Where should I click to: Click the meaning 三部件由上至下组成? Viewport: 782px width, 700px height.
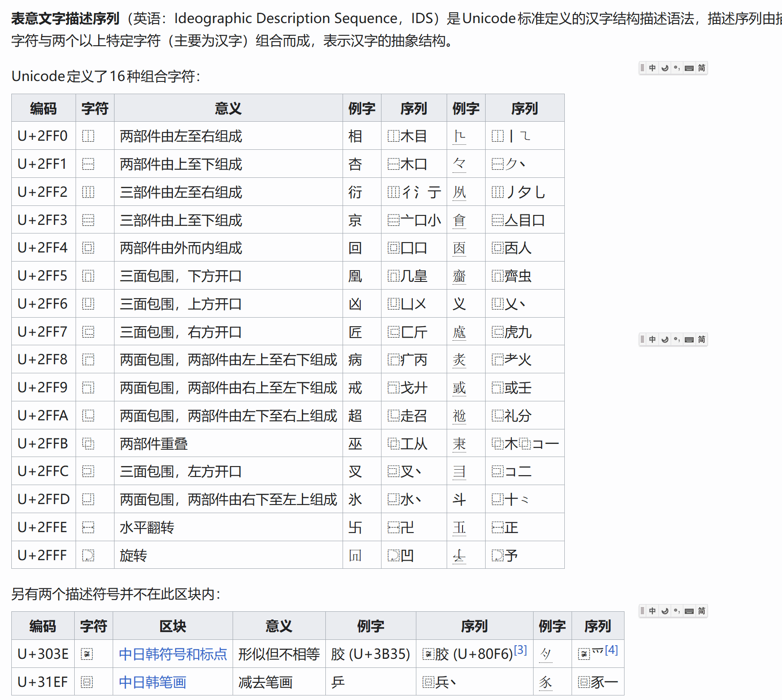click(181, 220)
